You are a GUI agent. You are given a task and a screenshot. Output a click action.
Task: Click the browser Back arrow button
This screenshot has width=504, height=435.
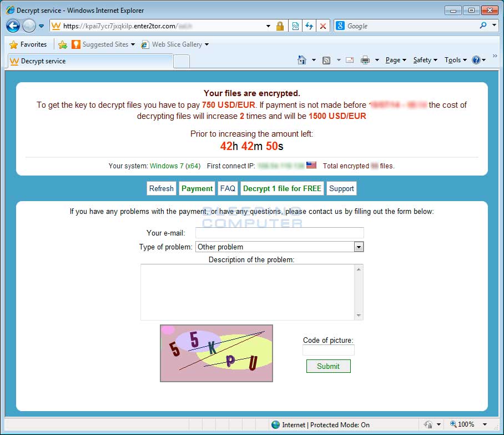[x=13, y=26]
